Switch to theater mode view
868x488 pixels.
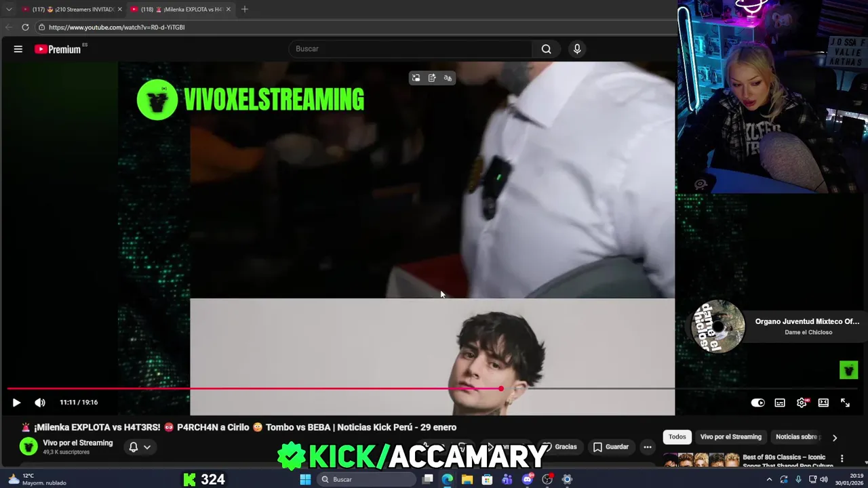[823, 403]
